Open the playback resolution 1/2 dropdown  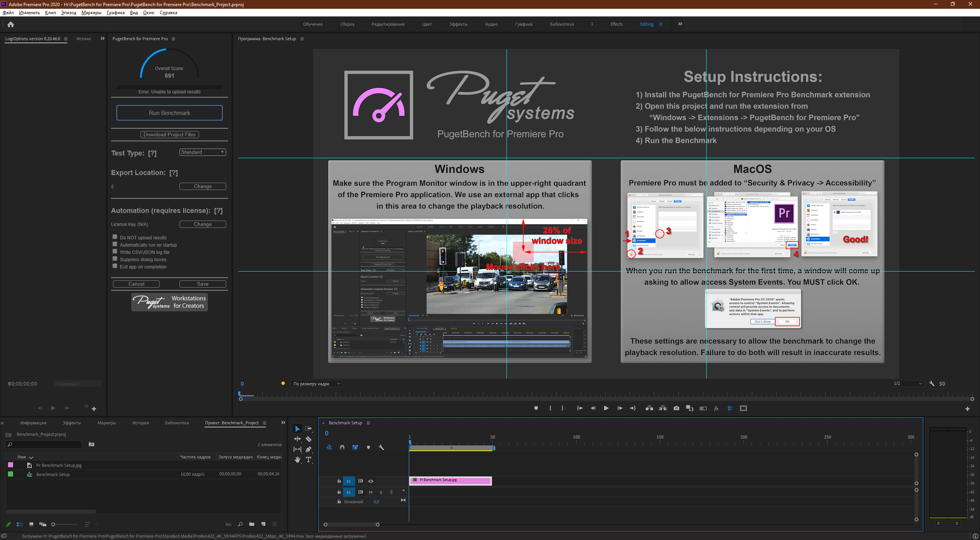pos(907,383)
